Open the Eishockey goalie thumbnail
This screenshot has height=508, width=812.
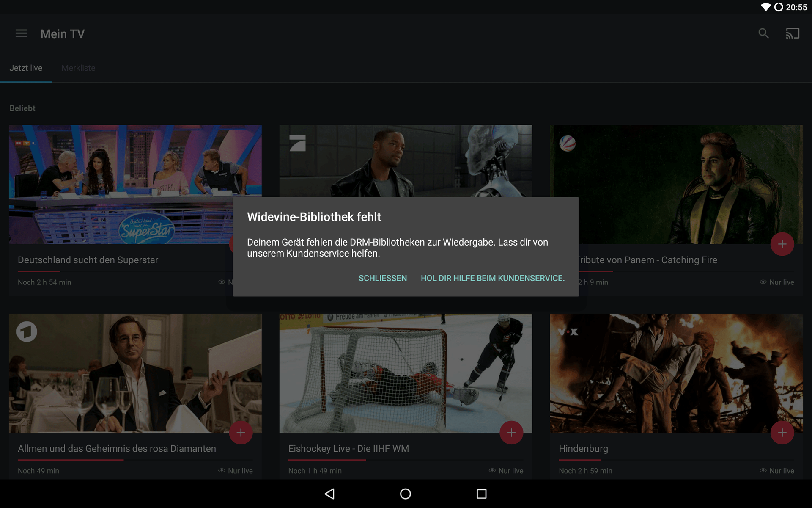406,373
